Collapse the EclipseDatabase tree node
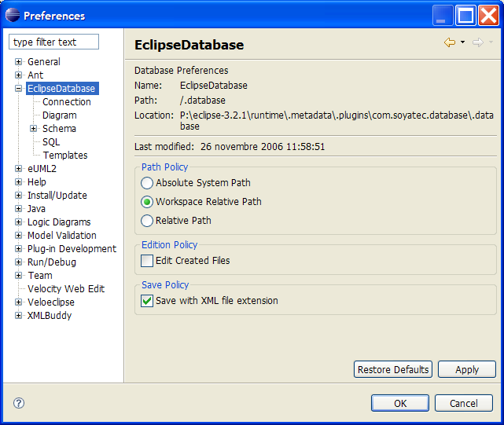Image resolution: width=504 pixels, height=425 pixels. point(19,88)
